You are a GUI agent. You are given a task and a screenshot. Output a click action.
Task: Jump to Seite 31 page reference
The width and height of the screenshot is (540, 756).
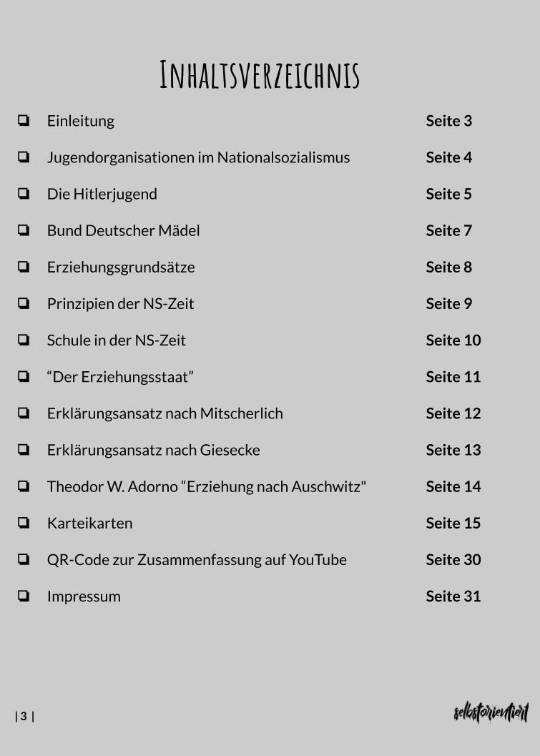453,596
